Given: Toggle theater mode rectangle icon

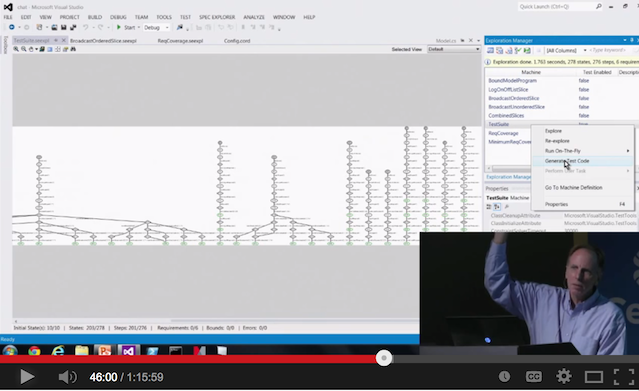Looking at the screenshot, I should [594, 377].
